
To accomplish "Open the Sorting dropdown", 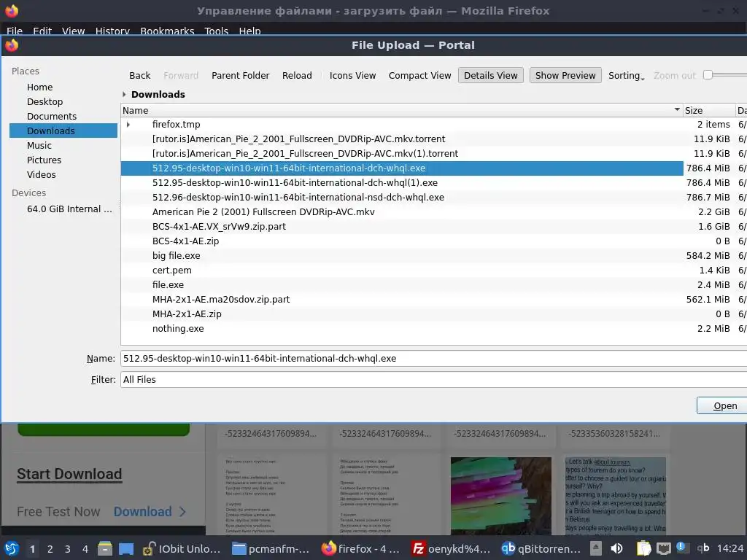I will tap(626, 75).
